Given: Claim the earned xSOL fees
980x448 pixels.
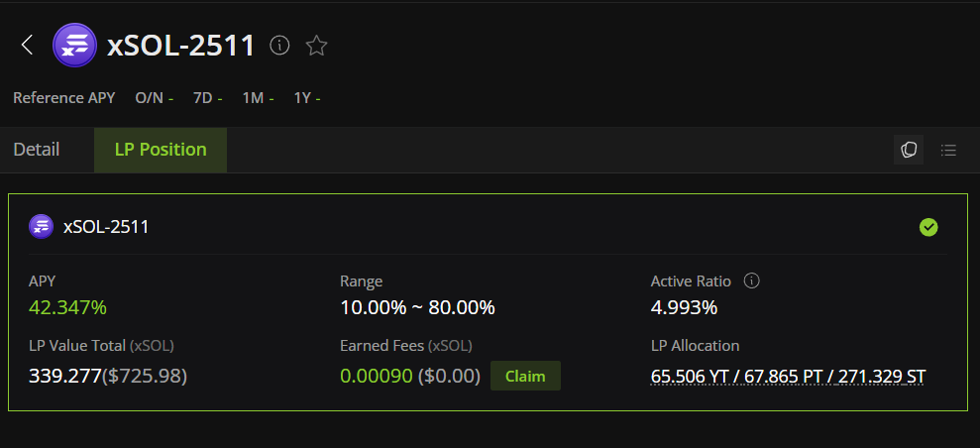Looking at the screenshot, I should [525, 377].
